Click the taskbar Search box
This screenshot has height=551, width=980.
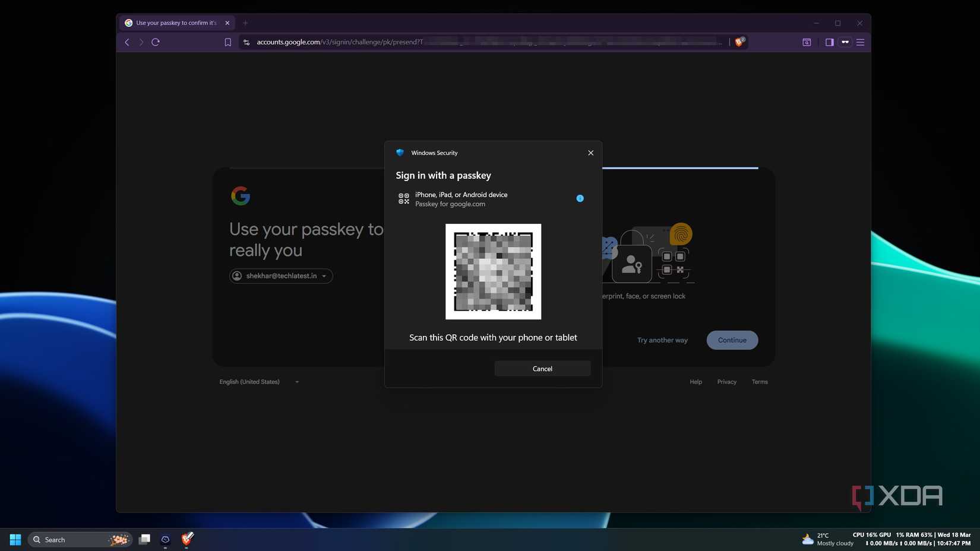pos(80,540)
